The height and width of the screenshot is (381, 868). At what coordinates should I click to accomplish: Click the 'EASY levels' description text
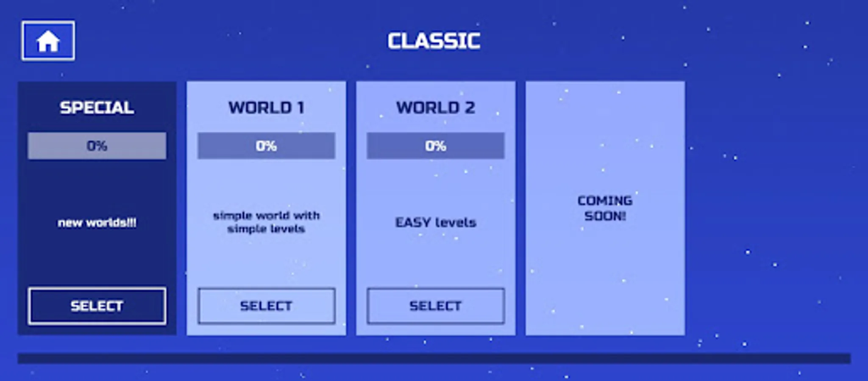tap(436, 221)
